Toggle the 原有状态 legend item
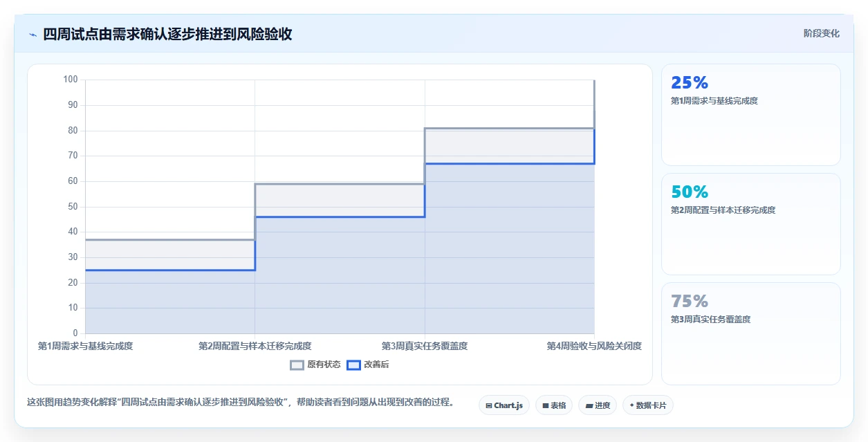868x442 pixels. click(x=315, y=365)
